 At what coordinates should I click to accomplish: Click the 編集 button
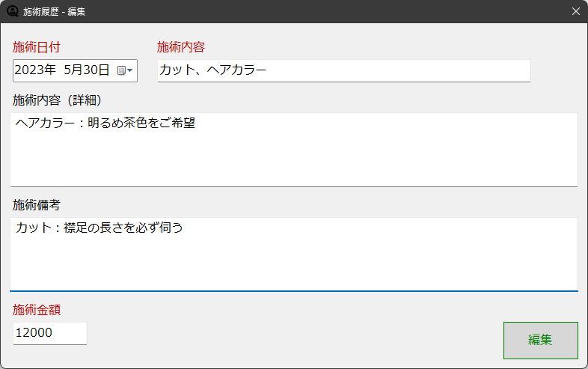click(x=540, y=341)
